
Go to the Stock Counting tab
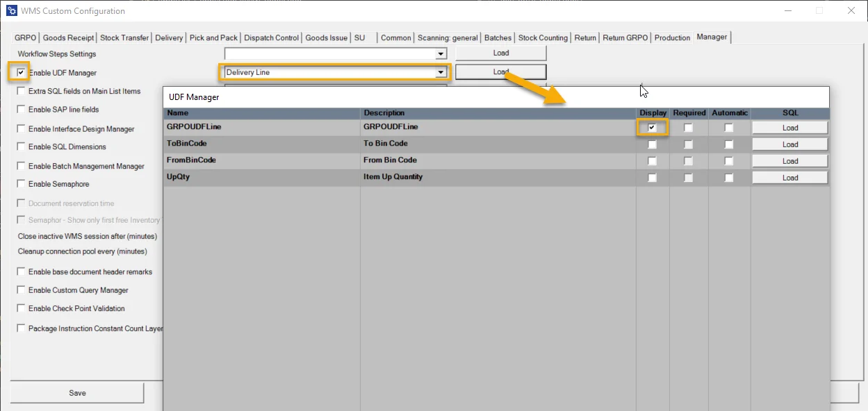543,37
